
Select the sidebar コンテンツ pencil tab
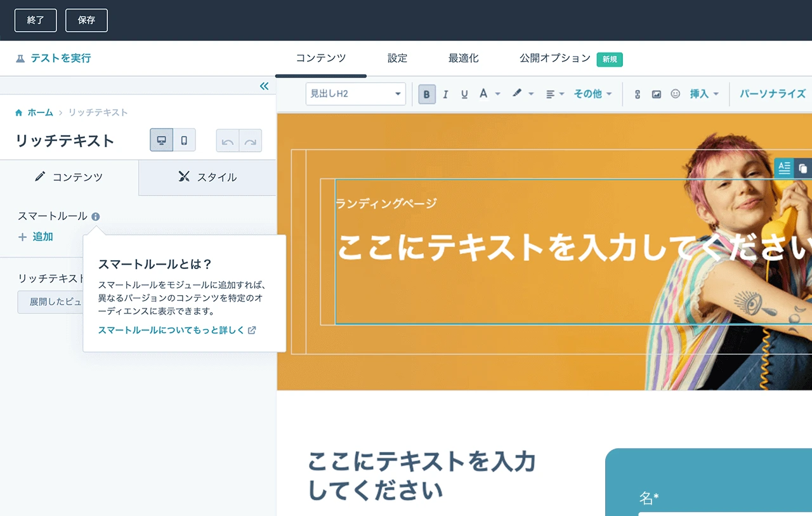coord(69,177)
